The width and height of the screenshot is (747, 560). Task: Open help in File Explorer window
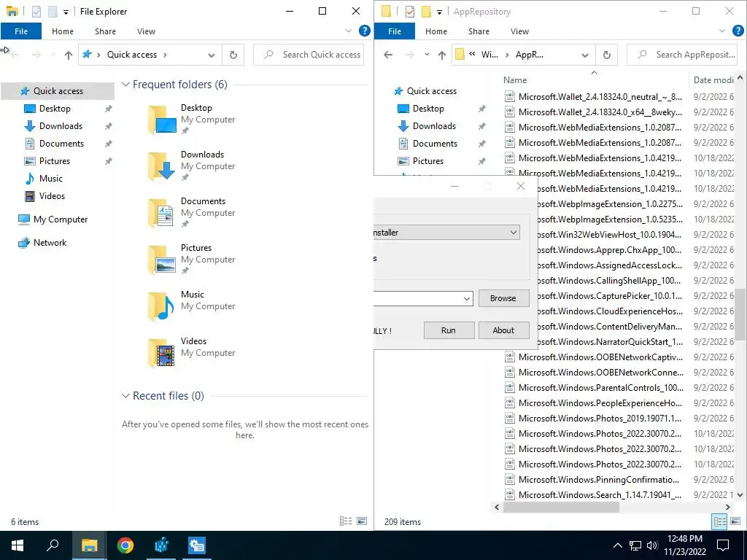point(365,31)
